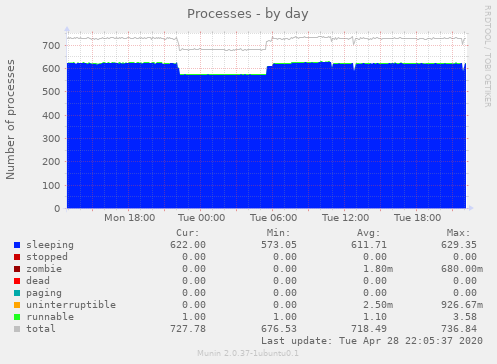Screen dimensions: 497x364
Task: Click the zombie legend color swatch
Action: pyautogui.click(x=17, y=269)
